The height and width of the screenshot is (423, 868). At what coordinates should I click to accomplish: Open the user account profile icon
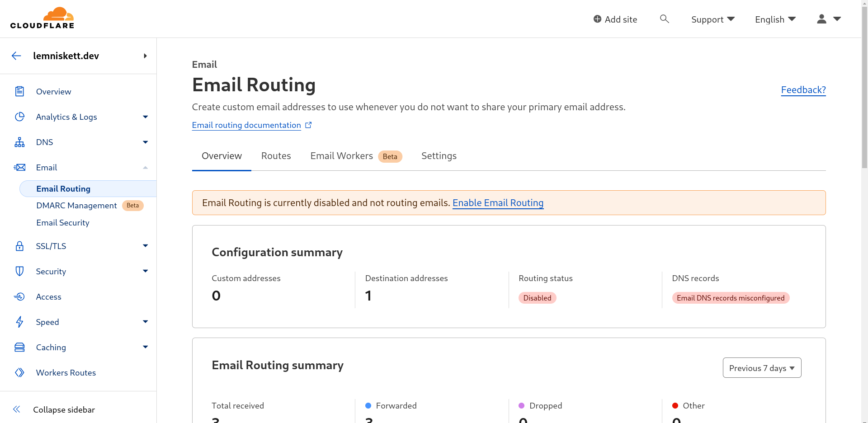(821, 19)
